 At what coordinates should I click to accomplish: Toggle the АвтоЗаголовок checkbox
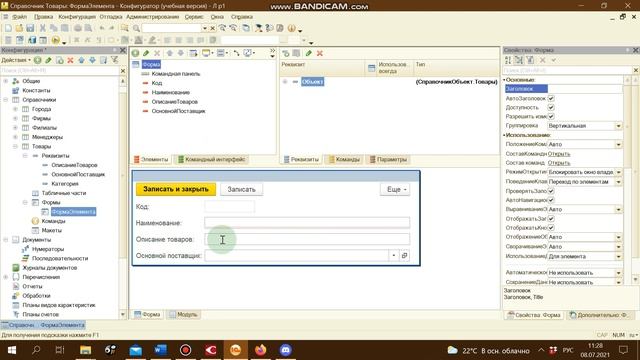click(x=551, y=98)
